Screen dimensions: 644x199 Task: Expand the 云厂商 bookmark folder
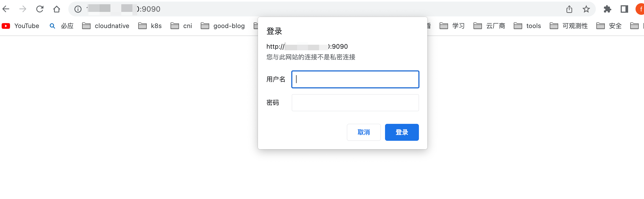pos(489,26)
